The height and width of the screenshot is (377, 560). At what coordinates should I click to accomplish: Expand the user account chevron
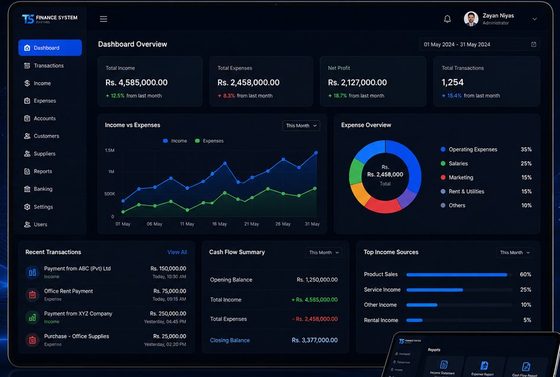click(x=534, y=19)
